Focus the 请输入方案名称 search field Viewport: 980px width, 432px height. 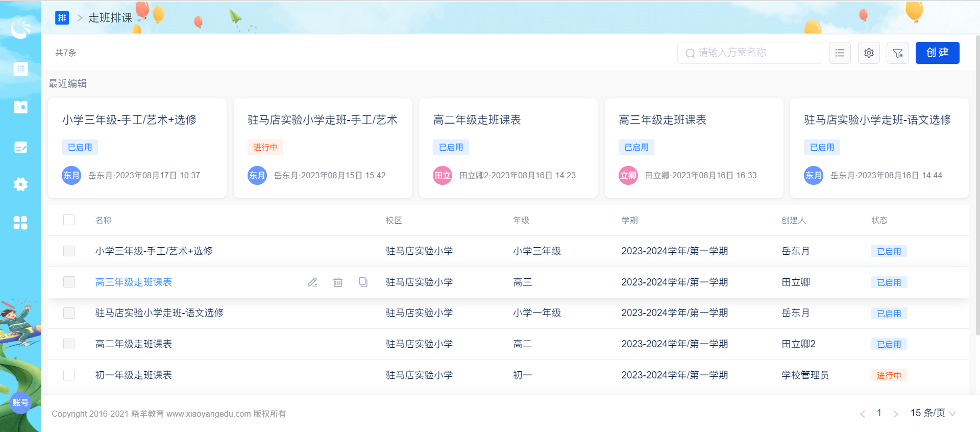[749, 53]
